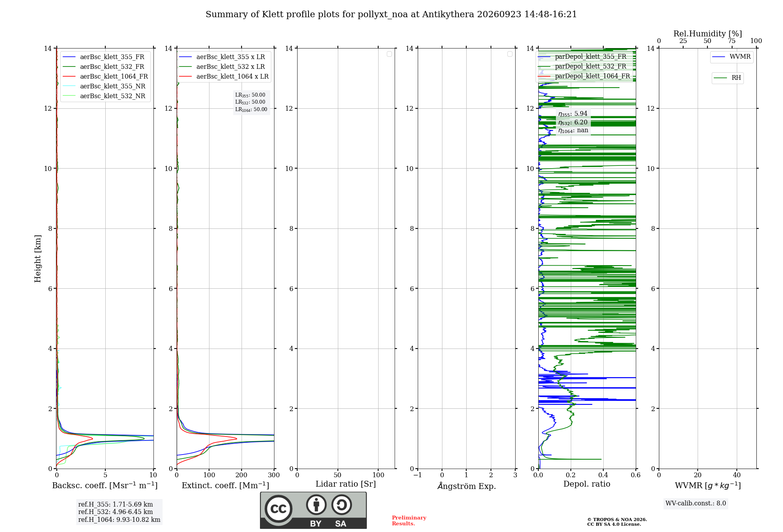Click the LR355: 50.00 value
Viewport: 783px width, 532px height.
[x=250, y=95]
